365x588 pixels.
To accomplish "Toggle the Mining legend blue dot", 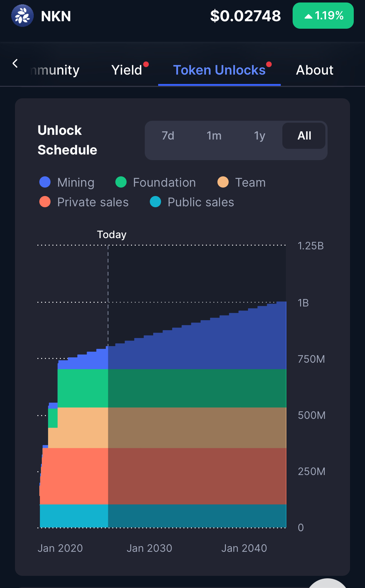I will coord(45,182).
